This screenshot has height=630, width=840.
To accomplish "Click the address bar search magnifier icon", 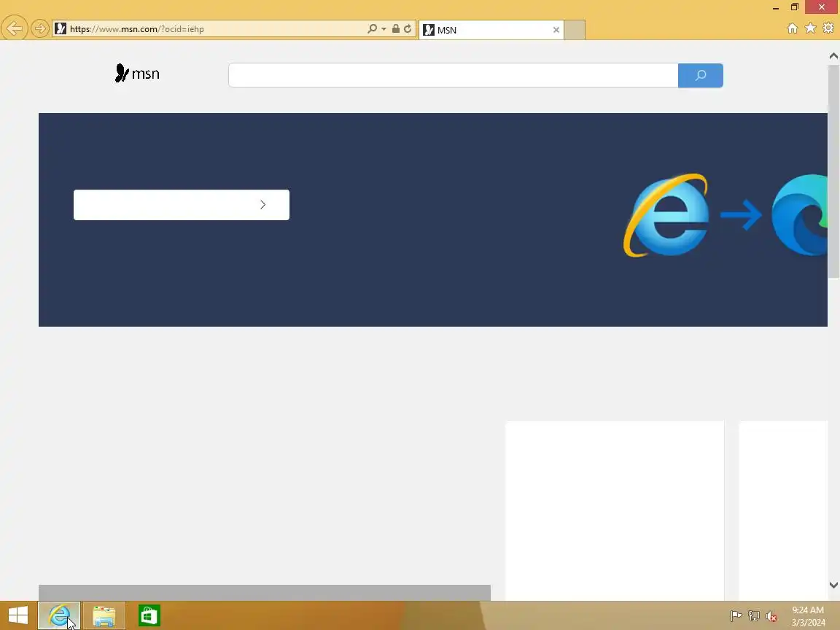I will (372, 29).
